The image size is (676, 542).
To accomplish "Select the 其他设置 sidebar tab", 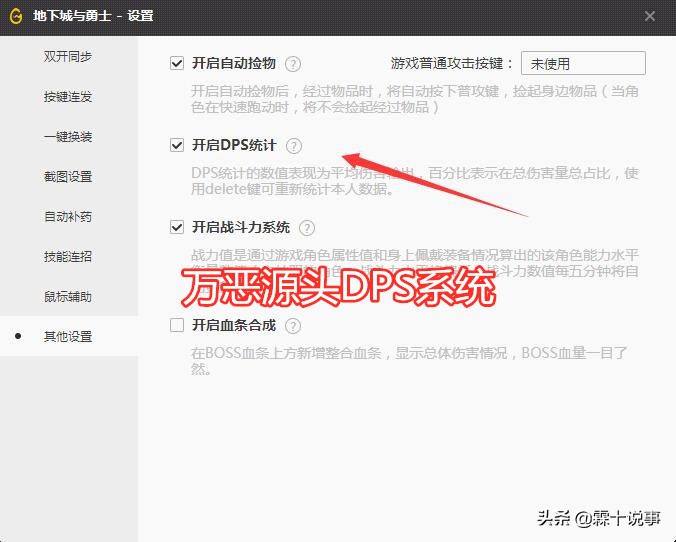I will pyautogui.click(x=68, y=336).
